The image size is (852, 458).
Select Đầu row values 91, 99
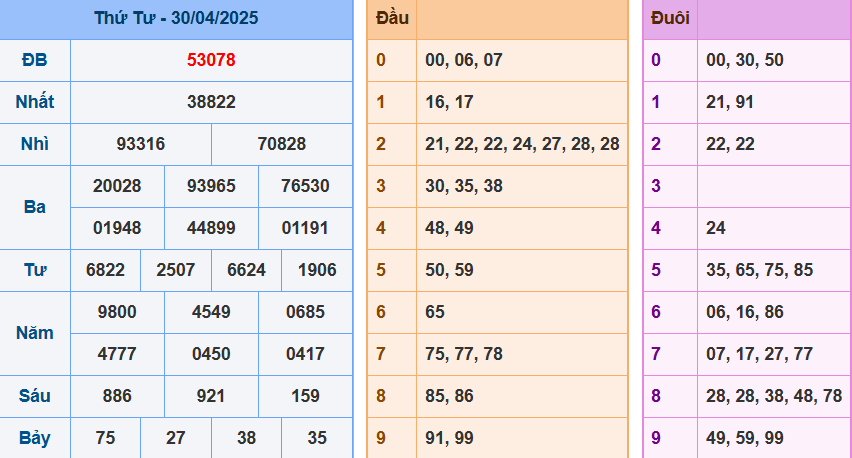tap(449, 438)
